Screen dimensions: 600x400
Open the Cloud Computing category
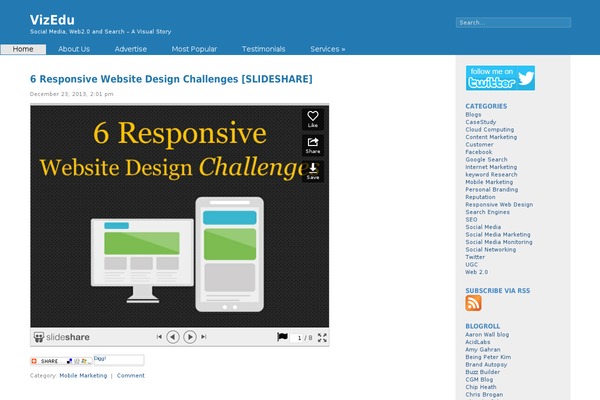[x=489, y=129]
